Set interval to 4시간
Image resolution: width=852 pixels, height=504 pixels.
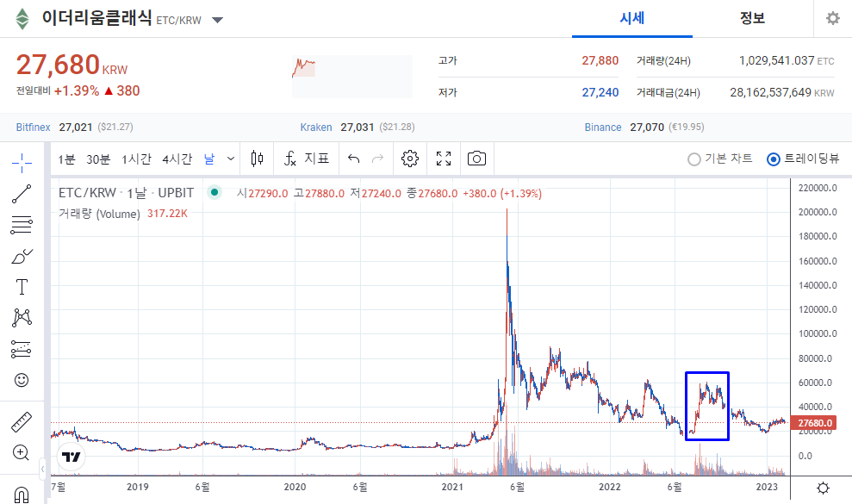click(177, 159)
